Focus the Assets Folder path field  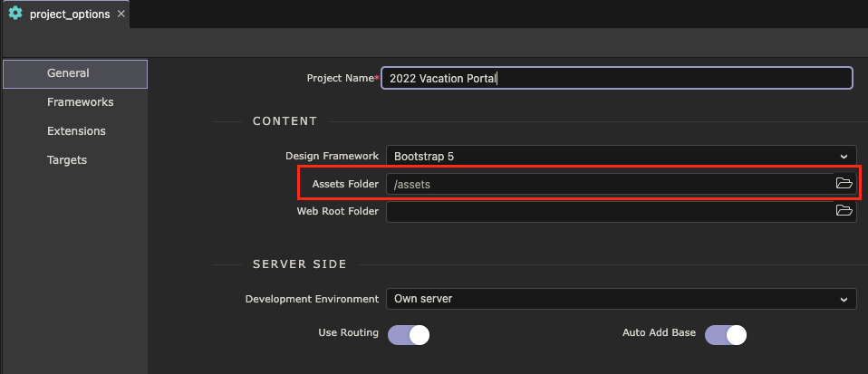click(607, 184)
